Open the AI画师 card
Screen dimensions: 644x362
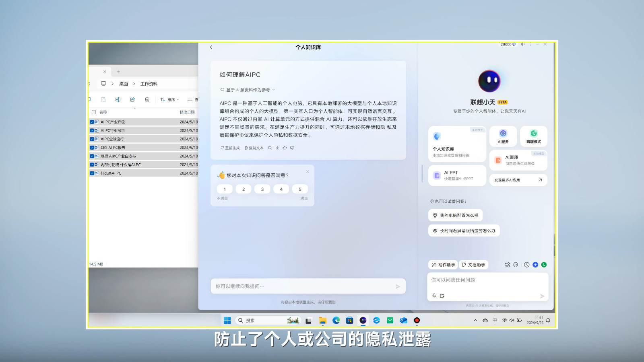pyautogui.click(x=518, y=160)
